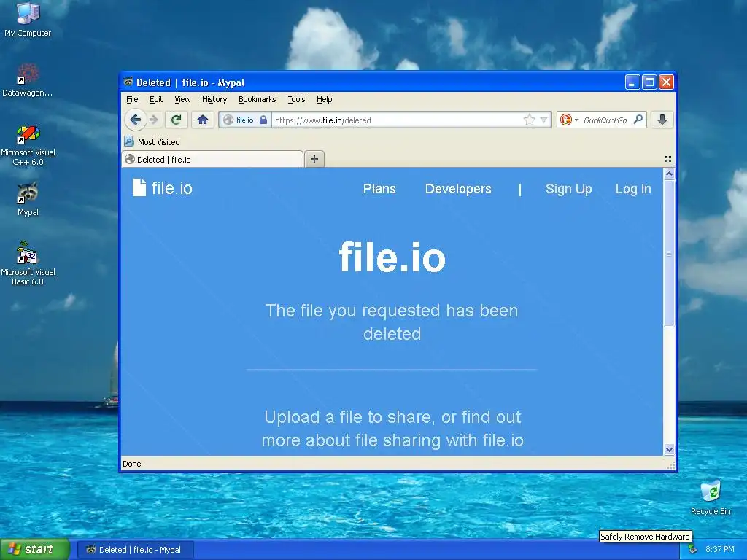
Task: Click the page scrollbar up arrow
Action: coord(669,174)
